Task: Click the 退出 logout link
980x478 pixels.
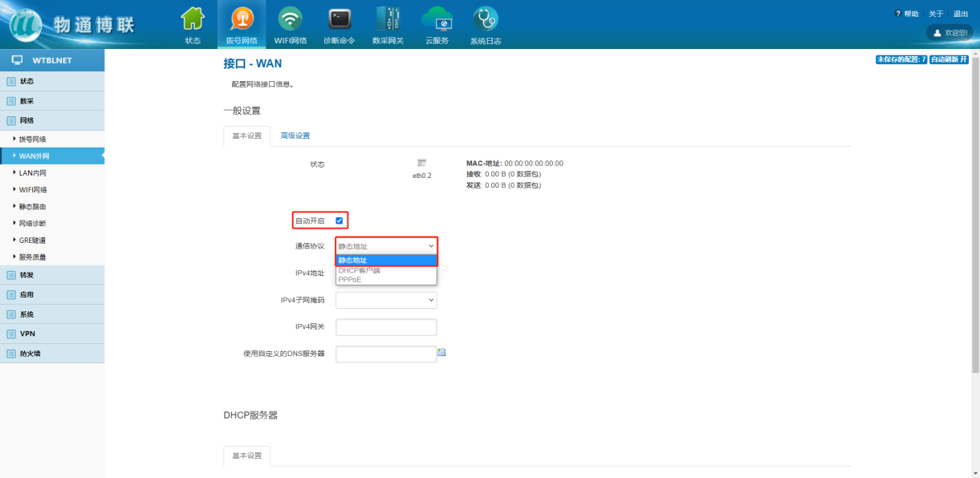Action: coord(960,14)
